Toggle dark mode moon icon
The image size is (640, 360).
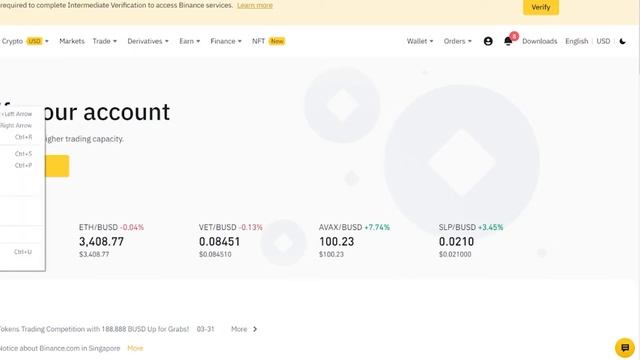click(x=622, y=41)
